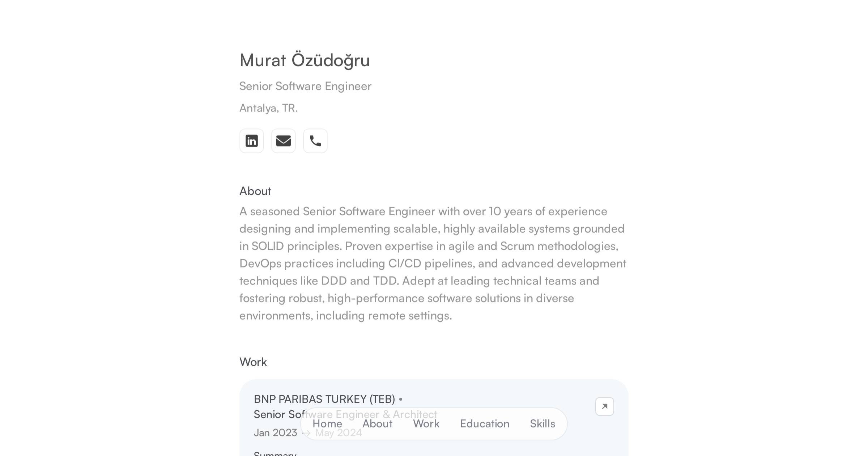The image size is (868, 456).
Task: Click the Jan 2023 start date
Action: point(276,433)
